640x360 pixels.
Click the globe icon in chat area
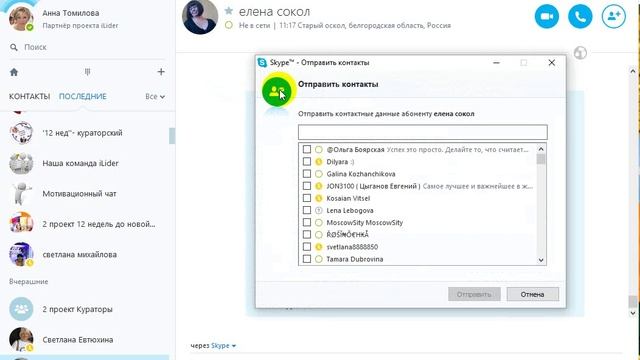tap(580, 53)
